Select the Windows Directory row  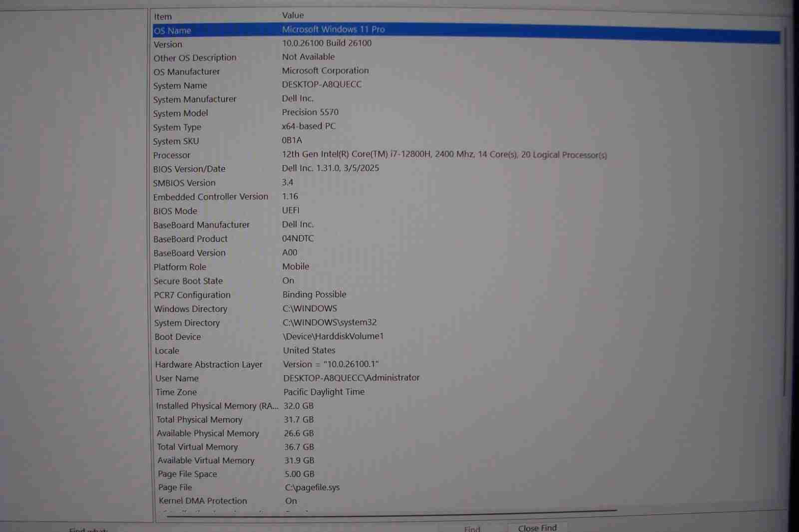point(190,309)
